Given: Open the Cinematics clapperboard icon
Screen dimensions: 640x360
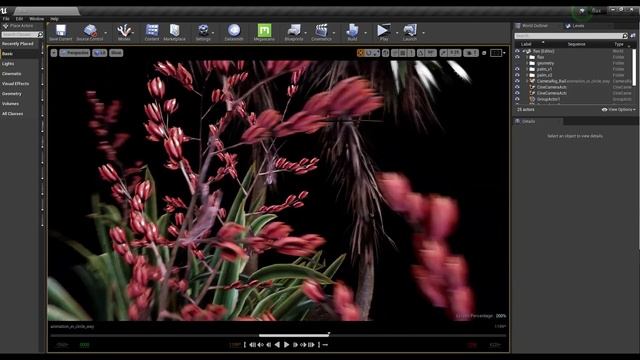Looking at the screenshot, I should (x=321, y=30).
